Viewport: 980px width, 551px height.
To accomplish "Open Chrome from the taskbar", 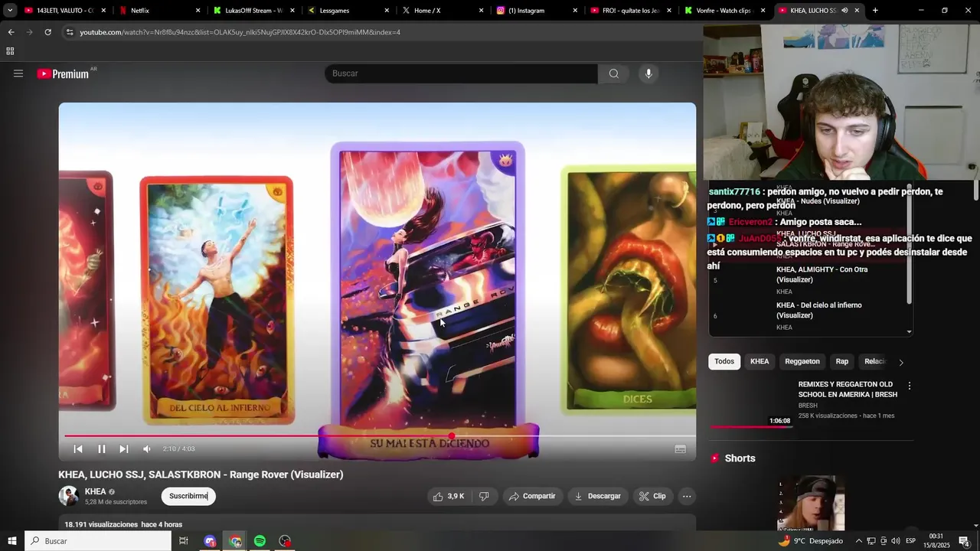I will 235,541.
